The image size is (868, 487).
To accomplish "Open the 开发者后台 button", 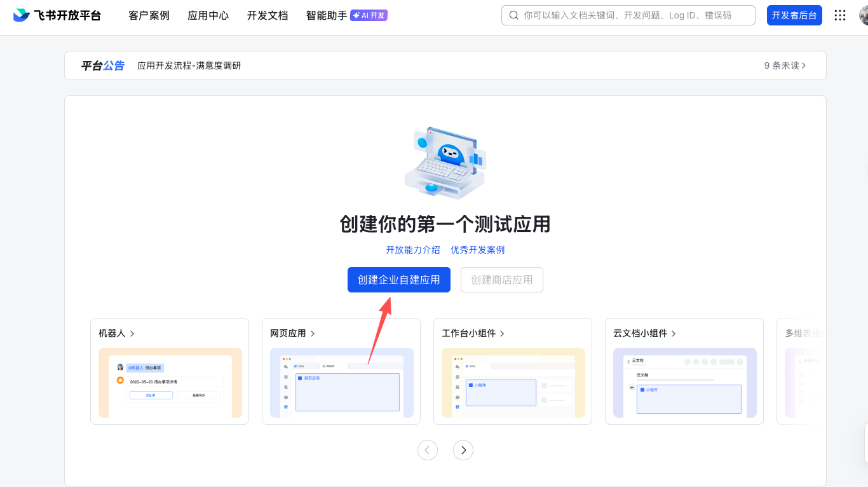I will coord(794,15).
